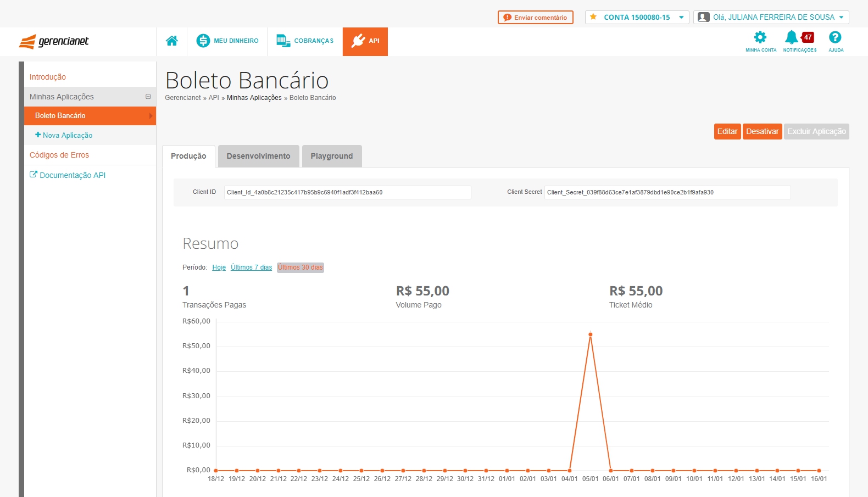This screenshot has width=868, height=497.
Task: Click the 18/12 chart data point
Action: point(216,471)
